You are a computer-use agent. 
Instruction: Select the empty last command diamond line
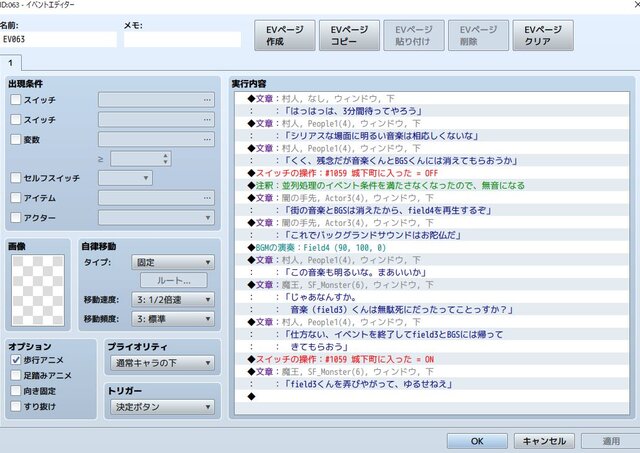click(x=432, y=396)
